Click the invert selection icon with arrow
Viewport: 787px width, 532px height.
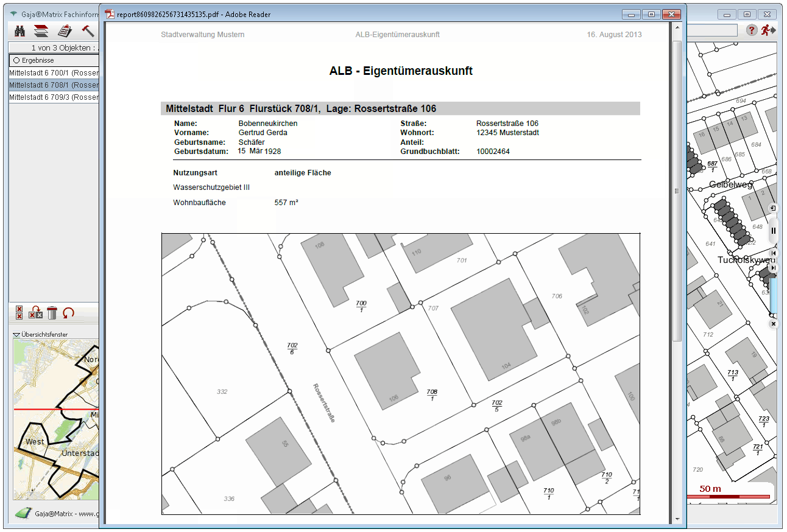(35, 313)
